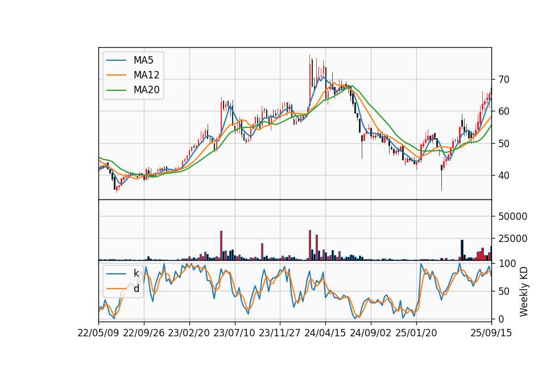Select the 22/05/09 date tick label
The width and height of the screenshot is (546, 392).
click(x=98, y=333)
